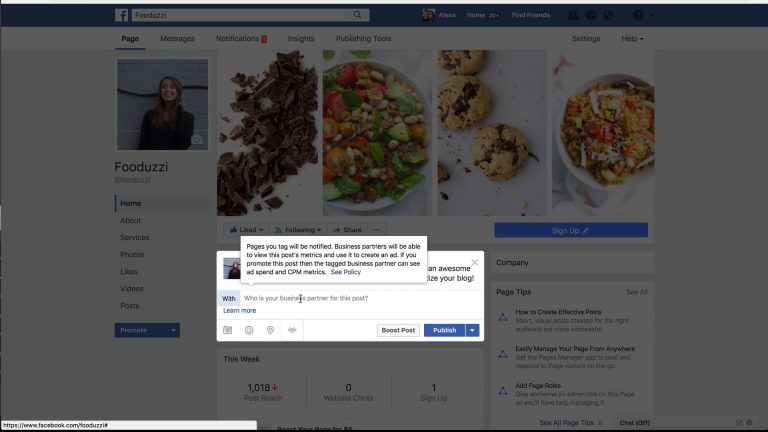The width and height of the screenshot is (768, 432).
Task: Open chat settings gear icon
Action: pyautogui.click(x=749, y=423)
